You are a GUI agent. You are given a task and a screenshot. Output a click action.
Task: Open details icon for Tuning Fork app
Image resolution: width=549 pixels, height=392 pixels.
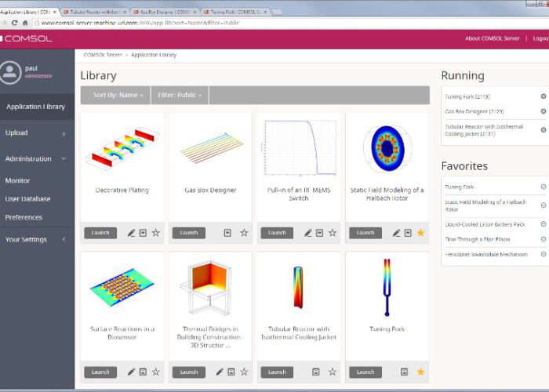(x=404, y=372)
